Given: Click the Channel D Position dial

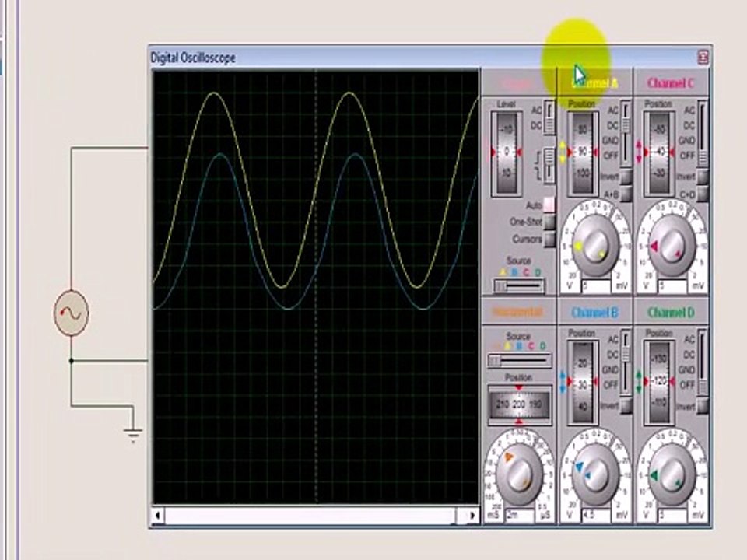Looking at the screenshot, I should coord(659,383).
